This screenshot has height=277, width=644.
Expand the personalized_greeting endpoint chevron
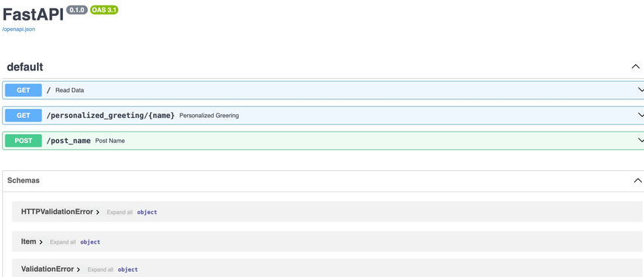pyautogui.click(x=641, y=115)
